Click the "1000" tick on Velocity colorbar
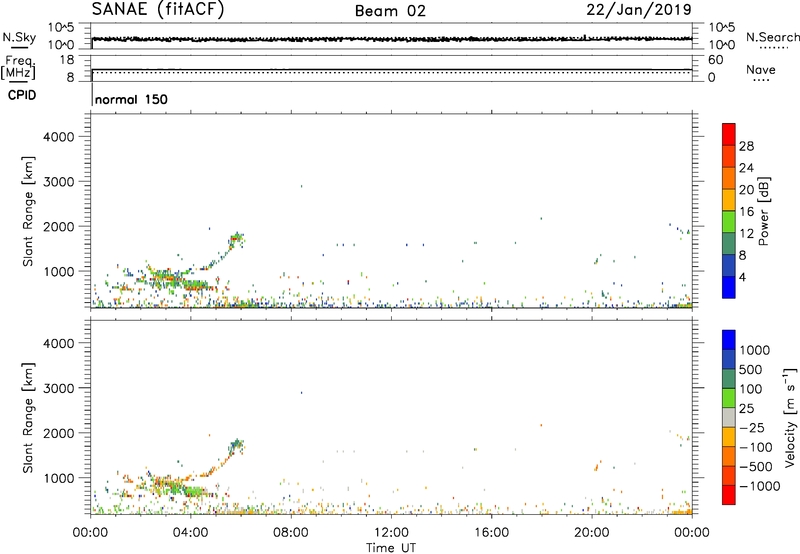This screenshot has height=554, width=800. point(755,350)
